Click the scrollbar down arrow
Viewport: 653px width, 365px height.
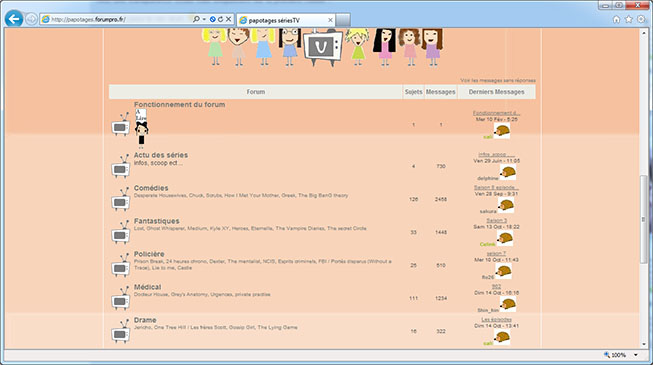(644, 345)
